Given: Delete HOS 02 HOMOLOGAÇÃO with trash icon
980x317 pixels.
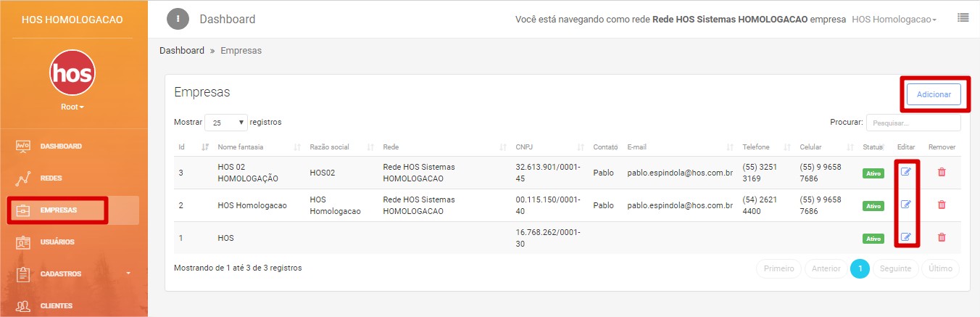Looking at the screenshot, I should [942, 172].
